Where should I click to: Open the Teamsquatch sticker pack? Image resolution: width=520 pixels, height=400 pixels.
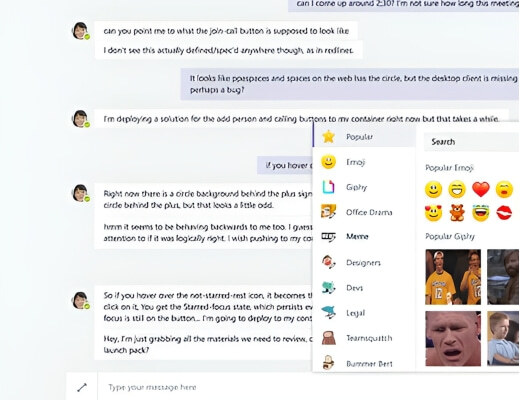(x=364, y=338)
